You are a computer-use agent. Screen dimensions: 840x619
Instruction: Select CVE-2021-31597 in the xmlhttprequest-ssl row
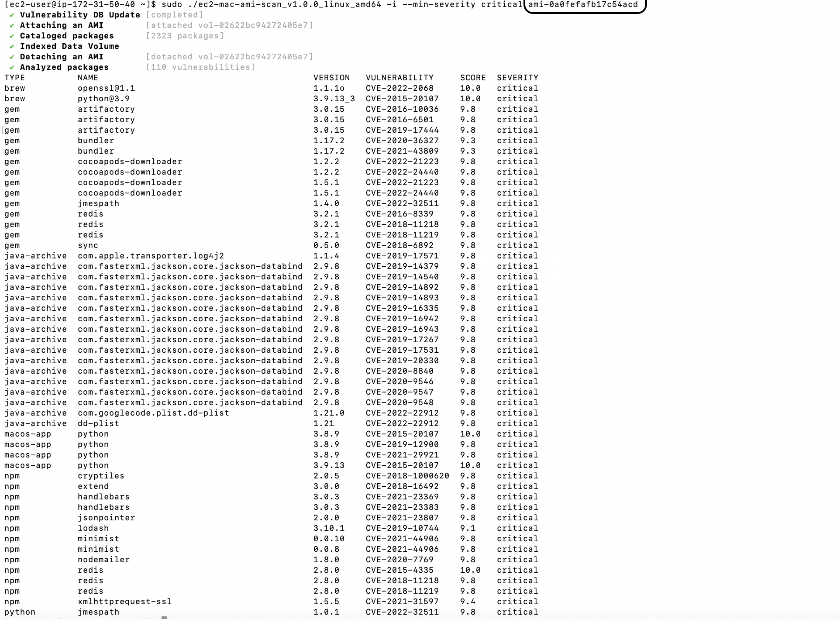pyautogui.click(x=403, y=602)
